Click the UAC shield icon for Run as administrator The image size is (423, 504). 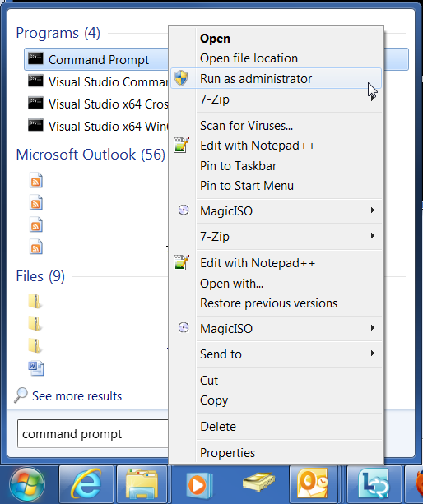pos(181,78)
